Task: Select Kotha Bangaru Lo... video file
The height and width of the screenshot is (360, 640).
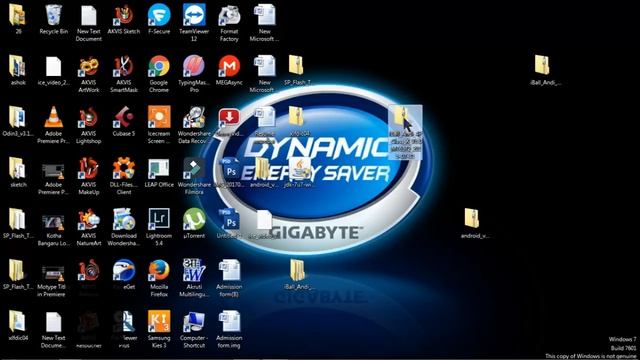Action: coord(53,220)
